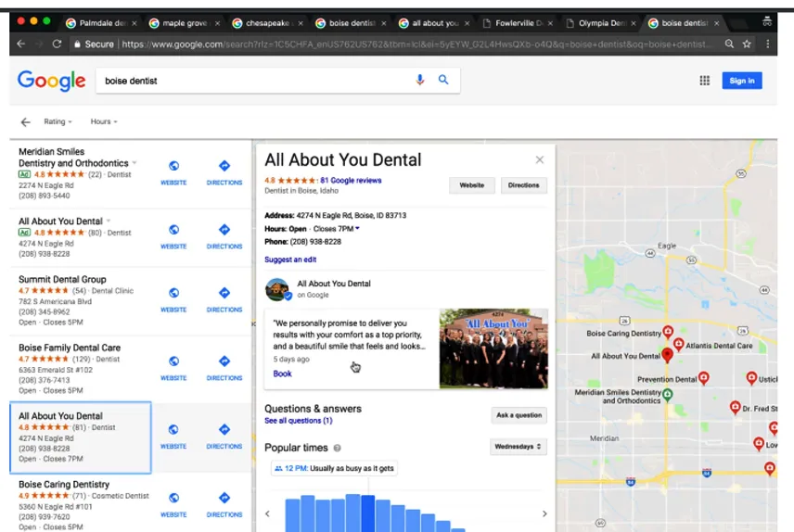Click the Atlantis Dental Care map pin

coord(679,345)
